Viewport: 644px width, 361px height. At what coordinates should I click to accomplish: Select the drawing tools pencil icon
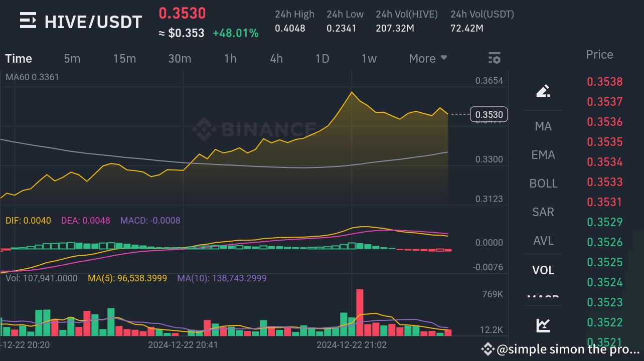click(543, 91)
